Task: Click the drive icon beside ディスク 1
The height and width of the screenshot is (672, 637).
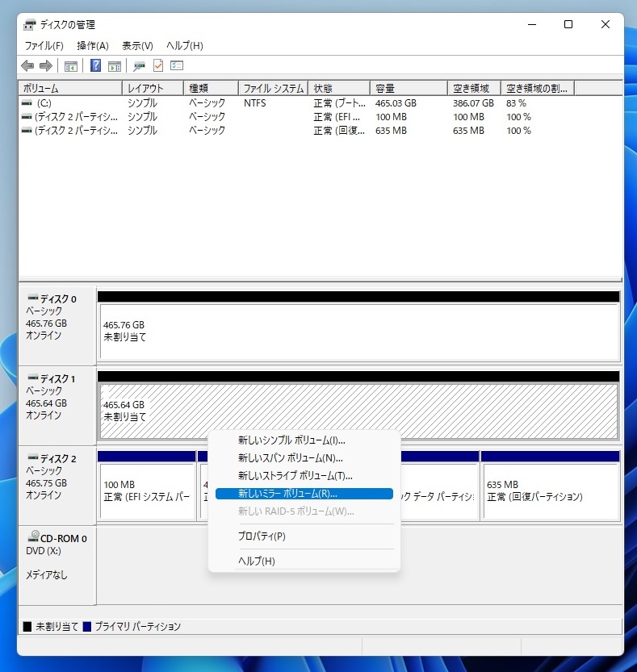Action: pos(32,378)
